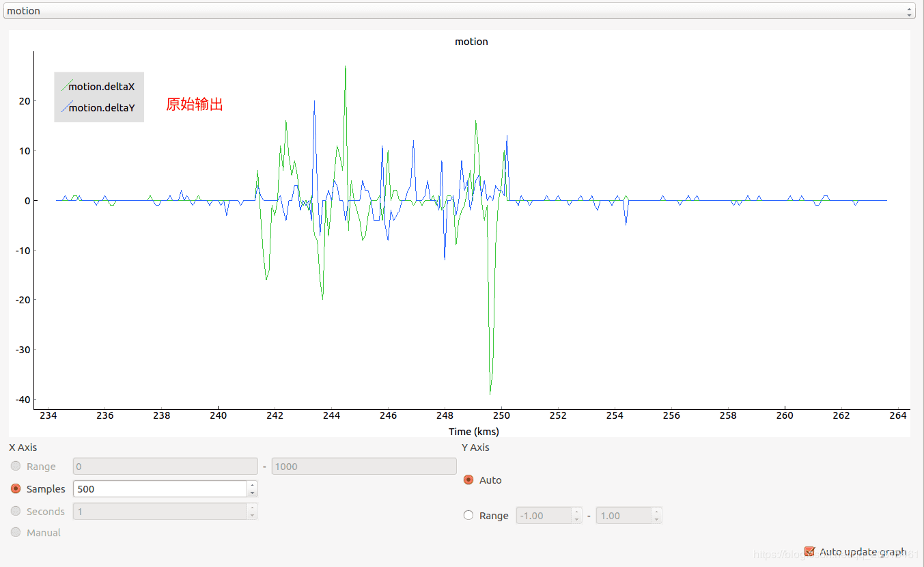Click the Seconds field up arrow

point(253,508)
